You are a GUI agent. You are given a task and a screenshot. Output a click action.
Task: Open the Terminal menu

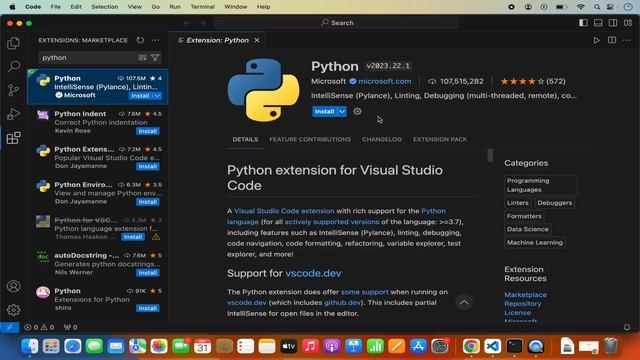point(202,7)
